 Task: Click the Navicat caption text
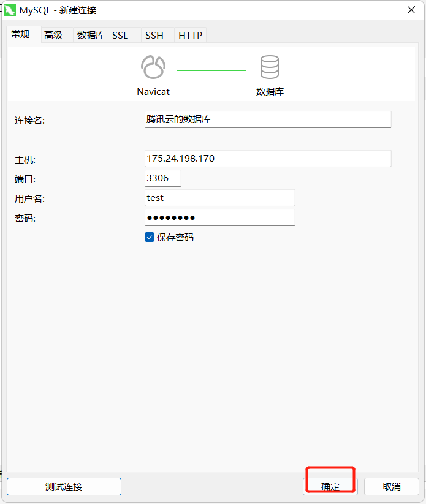[153, 92]
